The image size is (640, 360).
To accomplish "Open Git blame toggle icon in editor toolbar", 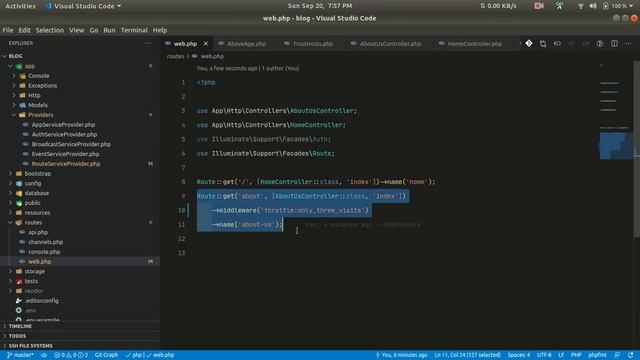I will click(x=529, y=43).
